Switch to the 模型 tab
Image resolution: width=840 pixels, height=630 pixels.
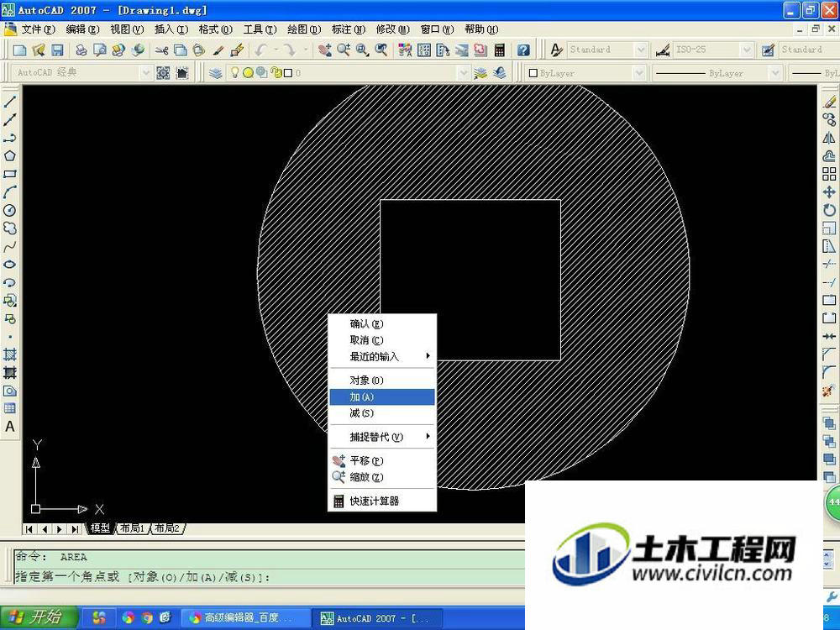100,528
